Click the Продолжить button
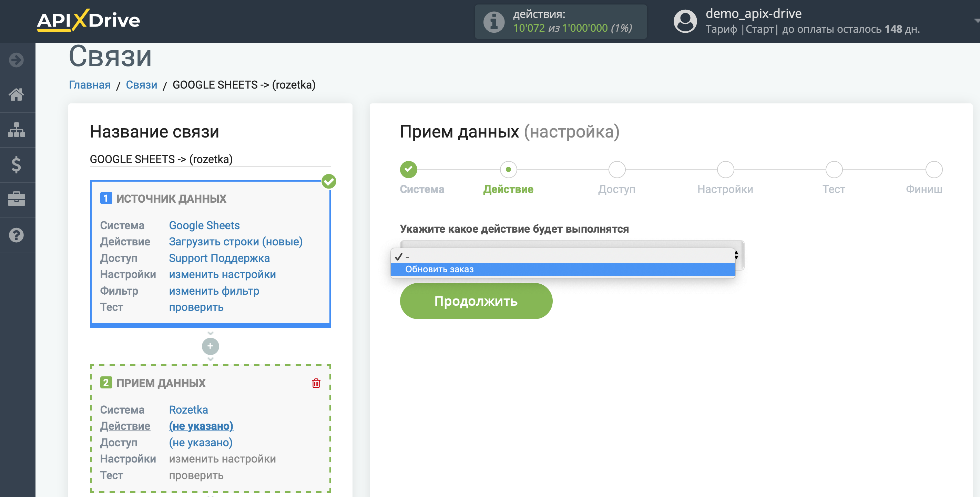980x497 pixels. [476, 301]
